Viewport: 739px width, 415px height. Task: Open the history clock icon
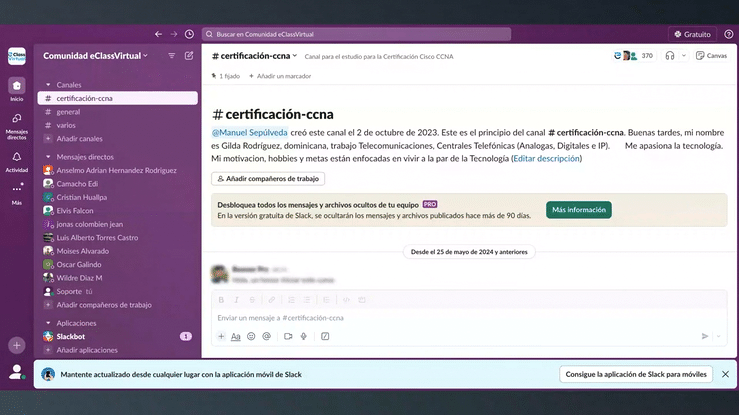pos(189,34)
